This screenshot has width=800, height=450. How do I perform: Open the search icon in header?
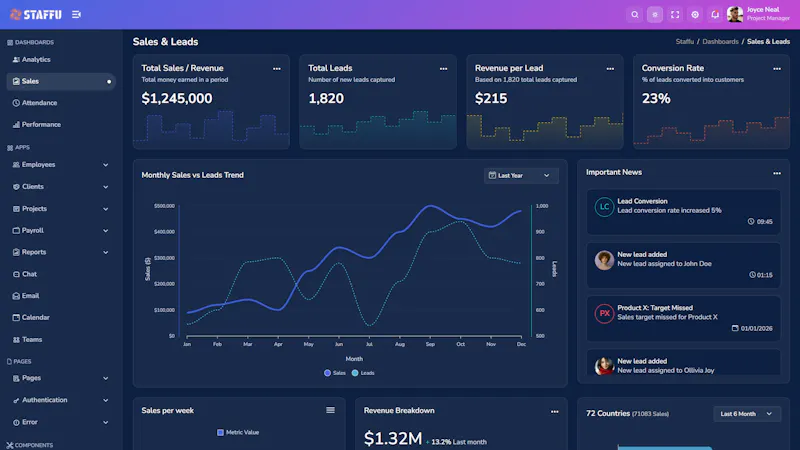point(635,15)
